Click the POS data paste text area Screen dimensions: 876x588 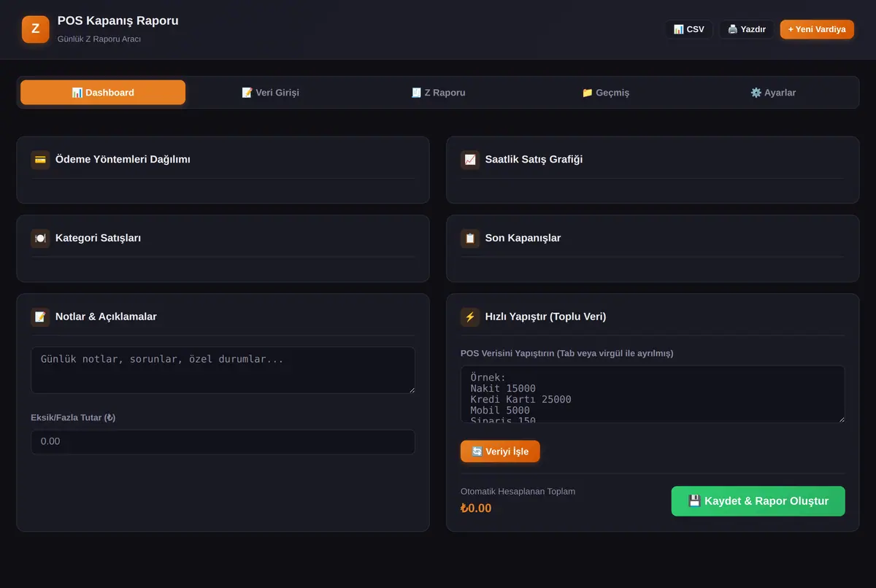pyautogui.click(x=653, y=394)
